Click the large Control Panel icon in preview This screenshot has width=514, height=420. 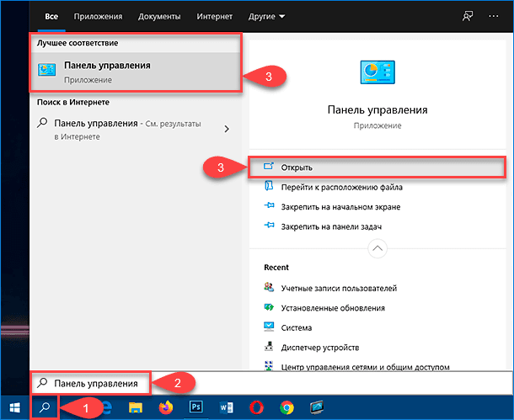tap(377, 72)
